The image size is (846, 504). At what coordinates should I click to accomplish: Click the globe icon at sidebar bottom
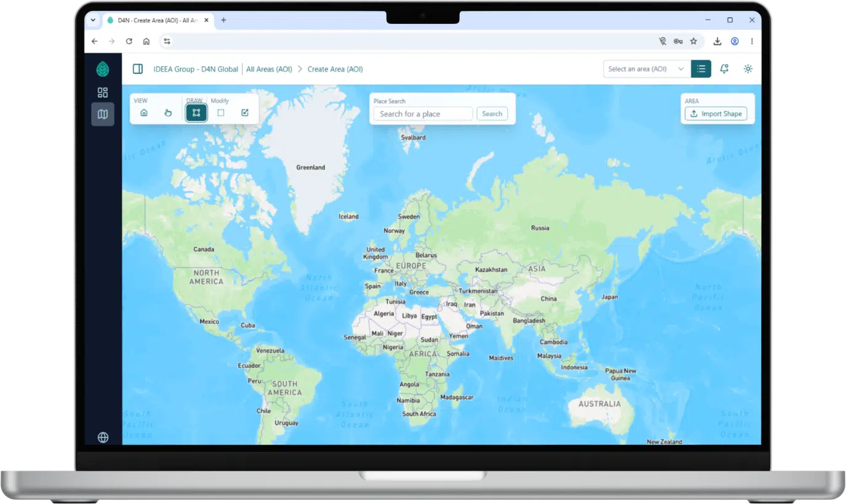pyautogui.click(x=103, y=437)
